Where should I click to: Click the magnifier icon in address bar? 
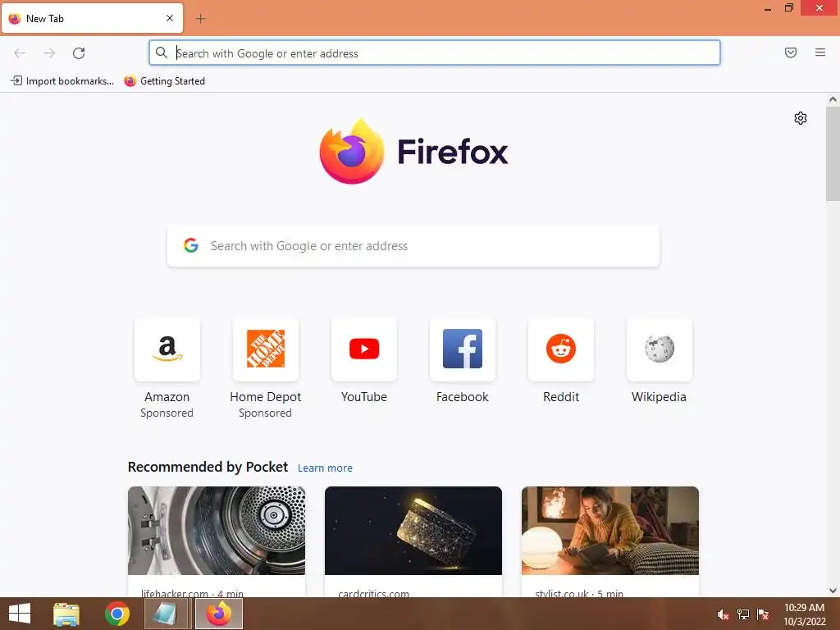162,52
